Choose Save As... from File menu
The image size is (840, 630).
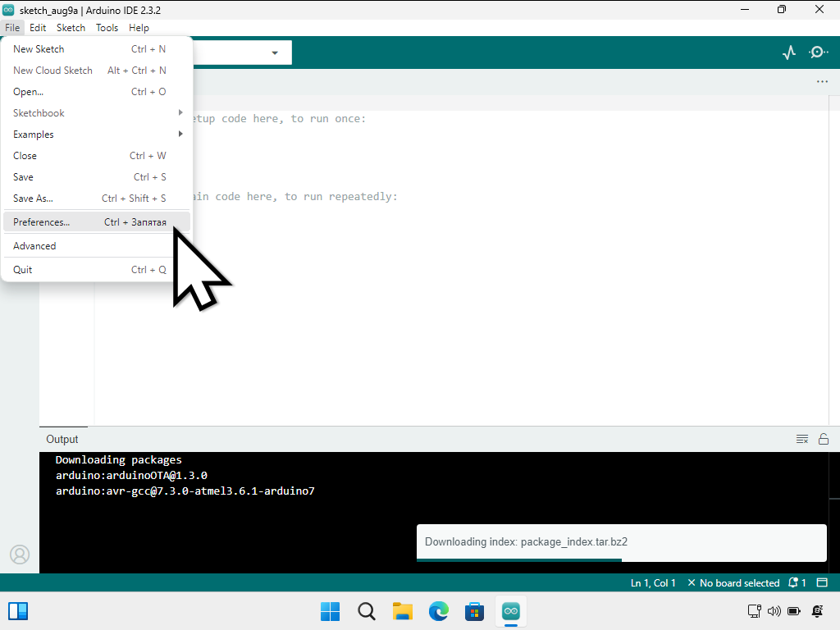pos(97,199)
